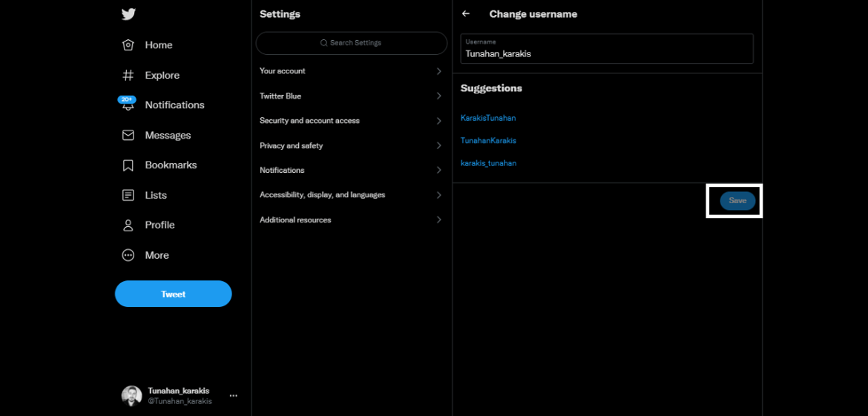Open Messages envelope icon
868x416 pixels.
(x=128, y=136)
